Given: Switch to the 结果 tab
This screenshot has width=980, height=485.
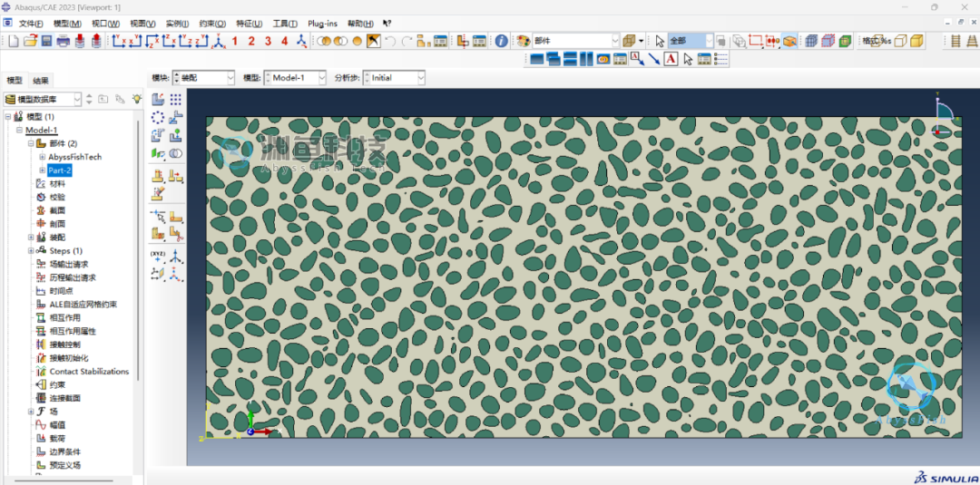Looking at the screenshot, I should coord(42,81).
